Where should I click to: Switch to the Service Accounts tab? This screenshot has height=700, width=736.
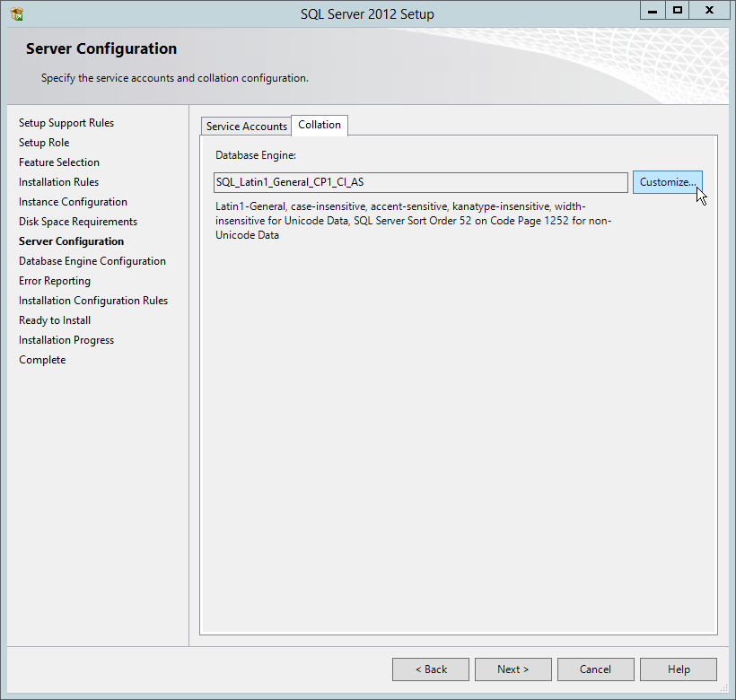tap(246, 126)
